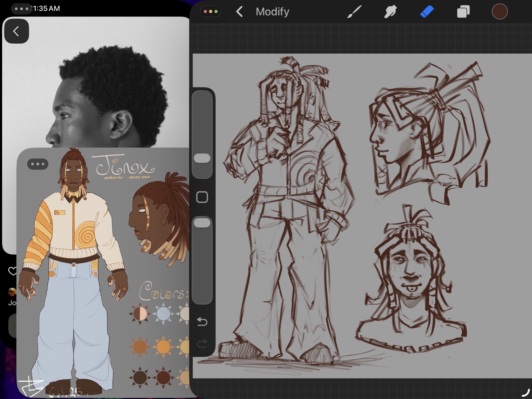Open Procreate window multitasking dots menu

tap(210, 12)
